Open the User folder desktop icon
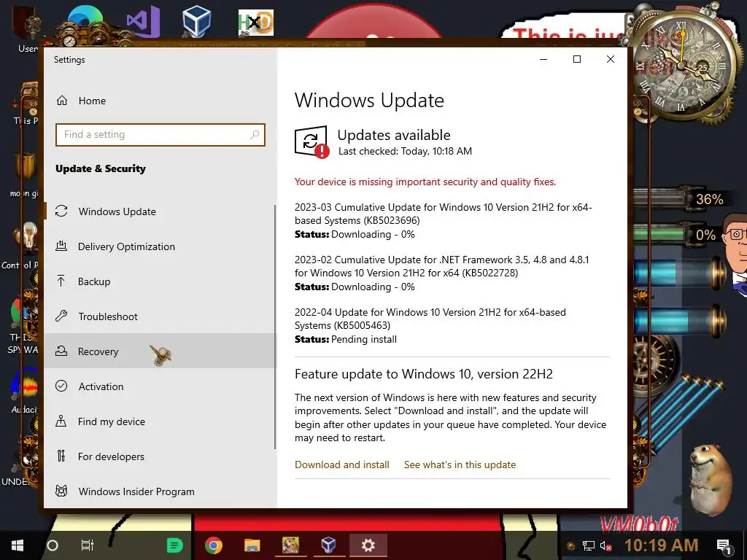The width and height of the screenshot is (747, 560). pos(28,29)
